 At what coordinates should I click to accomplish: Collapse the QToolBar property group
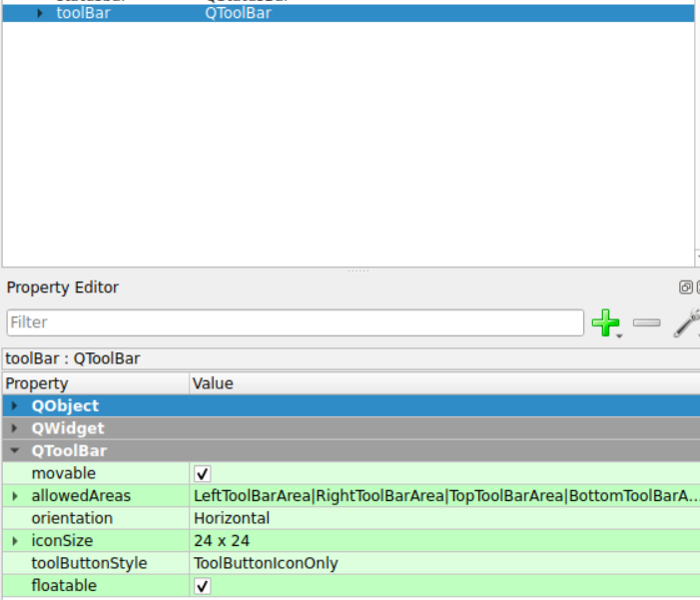tap(15, 451)
